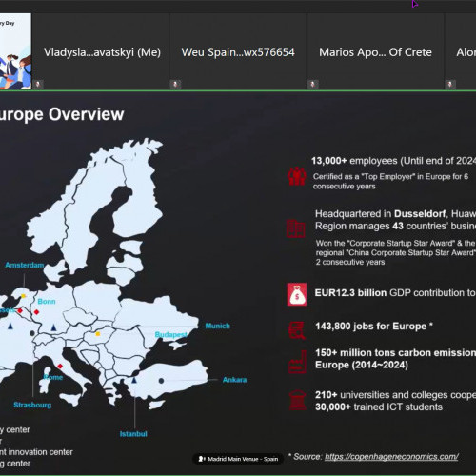Select Marios Apo... Of Crete participant tile
This screenshot has height=476, width=476.
click(375, 51)
